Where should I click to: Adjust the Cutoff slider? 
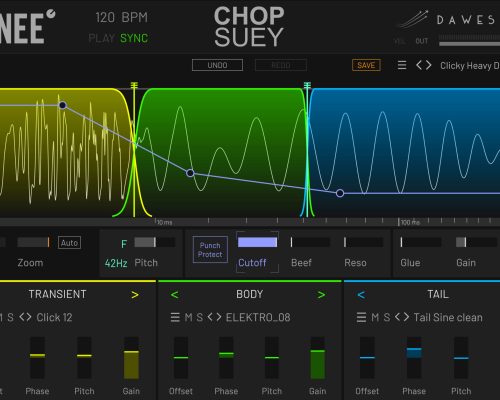click(257, 242)
